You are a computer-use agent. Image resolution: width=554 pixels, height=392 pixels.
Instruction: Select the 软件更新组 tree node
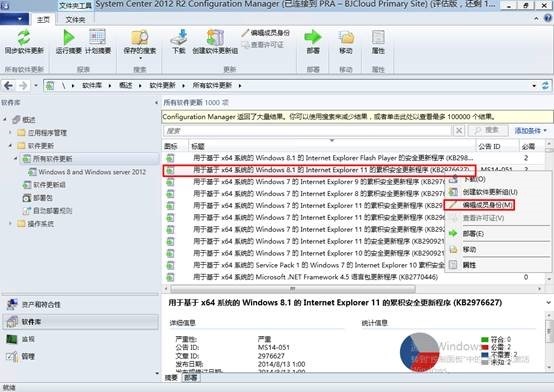tap(44, 185)
